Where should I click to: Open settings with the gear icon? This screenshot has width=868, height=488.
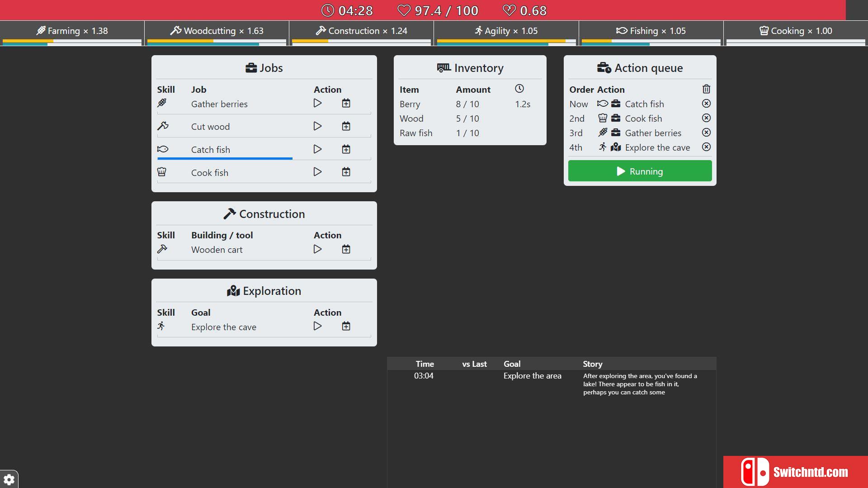click(9, 479)
